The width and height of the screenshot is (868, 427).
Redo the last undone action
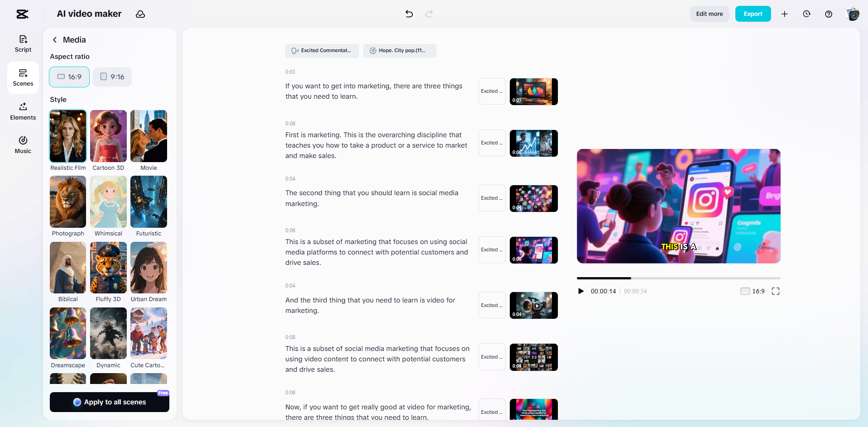[x=429, y=14]
